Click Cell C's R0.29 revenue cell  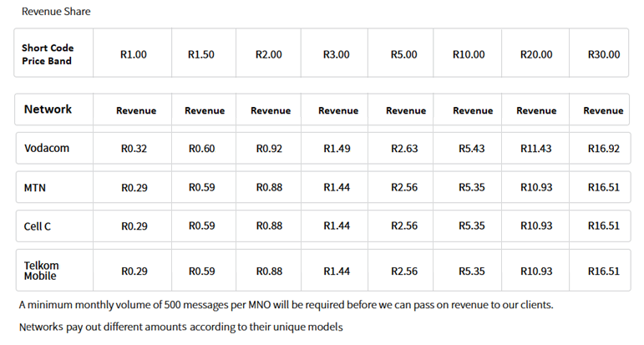click(134, 226)
